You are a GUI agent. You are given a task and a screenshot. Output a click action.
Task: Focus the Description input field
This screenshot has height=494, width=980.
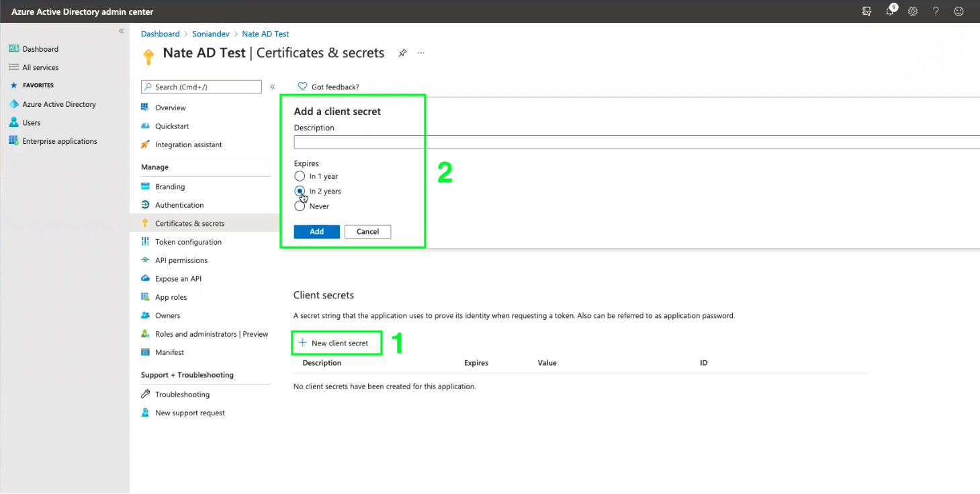(x=637, y=142)
